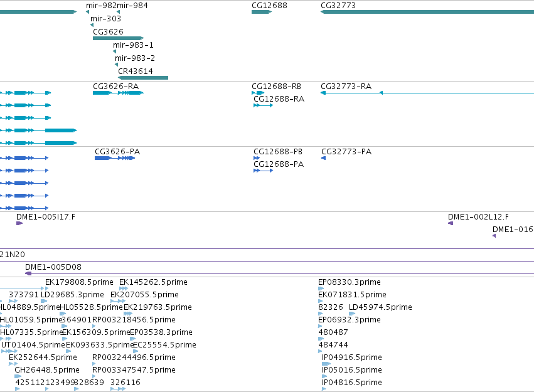Select the EK145262.5prime EST glyph
Image resolution: width=534 pixels, height=392 pixels.
click(x=124, y=289)
